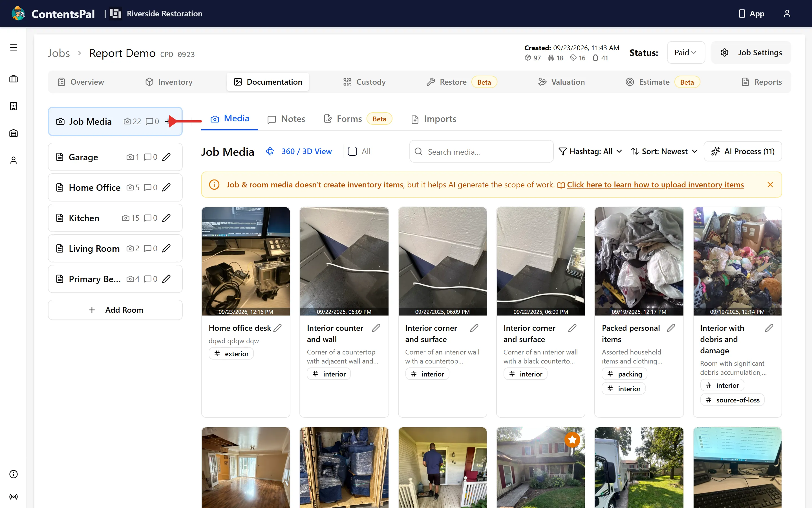Open the hamburger menu icon
The width and height of the screenshot is (812, 508).
[x=14, y=47]
